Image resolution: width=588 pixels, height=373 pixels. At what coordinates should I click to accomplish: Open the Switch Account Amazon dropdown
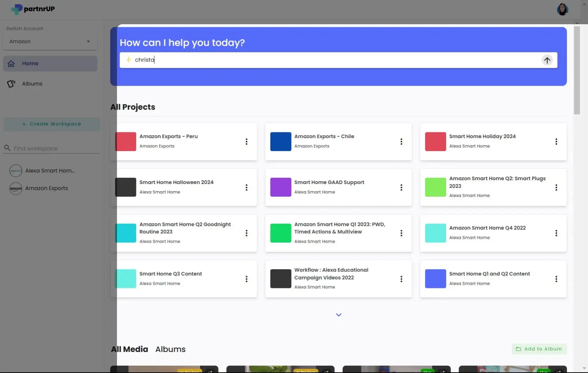(x=50, y=41)
